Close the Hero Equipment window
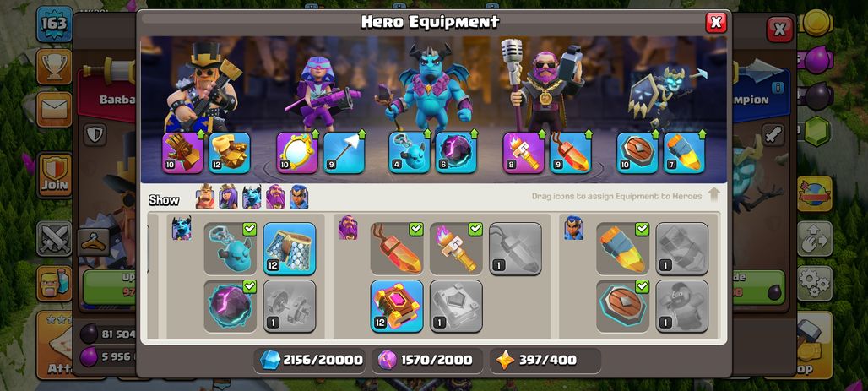This screenshot has height=391, width=868. pos(716,22)
